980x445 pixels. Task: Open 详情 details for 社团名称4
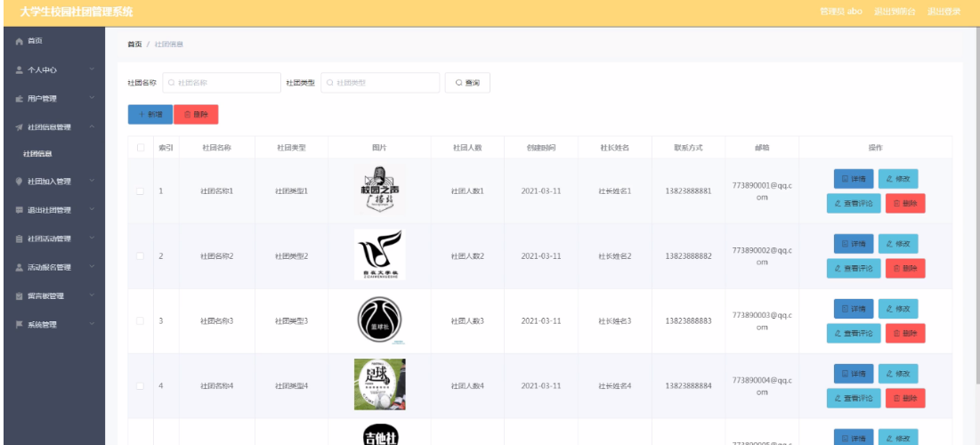(x=854, y=374)
